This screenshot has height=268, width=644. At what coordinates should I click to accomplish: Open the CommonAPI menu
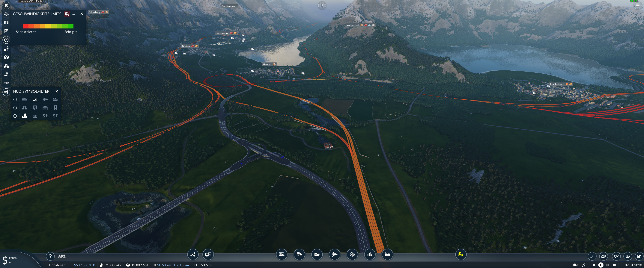coord(27,1)
